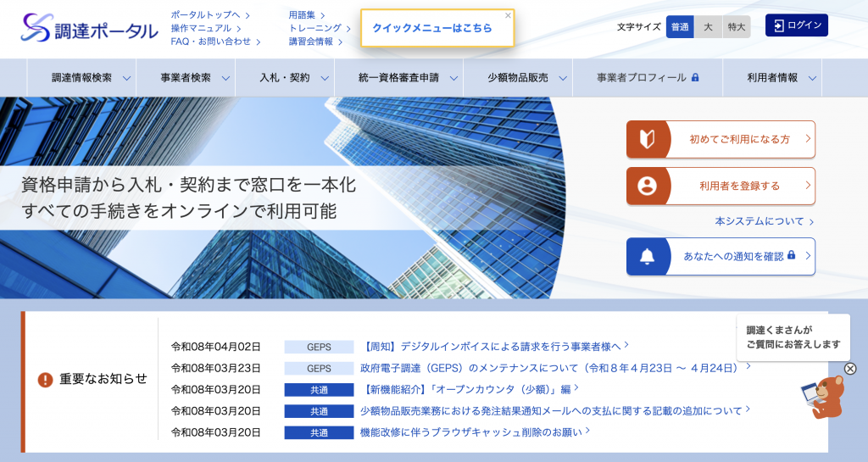The image size is (868, 462).
Task: Expand the 利用者情報 dropdown menu
Action: (x=780, y=78)
